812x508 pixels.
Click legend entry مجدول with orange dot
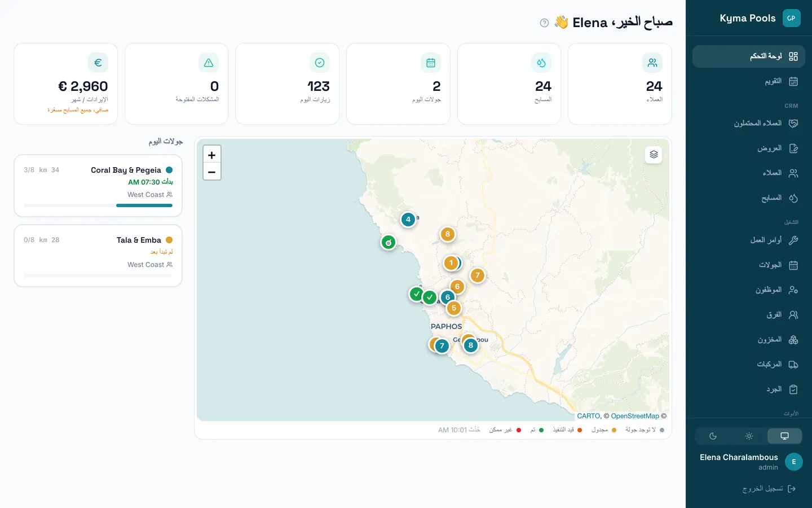tap(604, 430)
